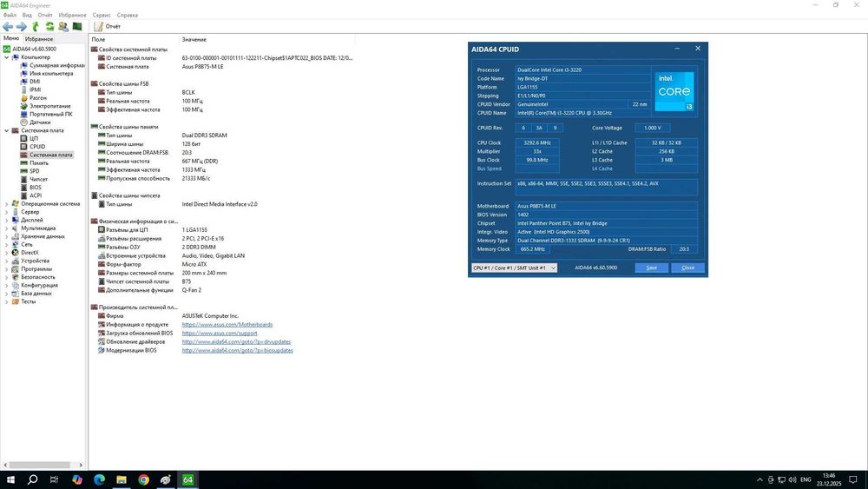This screenshot has width=868, height=489.
Task: Expand the Сервер tree node
Action: click(7, 212)
